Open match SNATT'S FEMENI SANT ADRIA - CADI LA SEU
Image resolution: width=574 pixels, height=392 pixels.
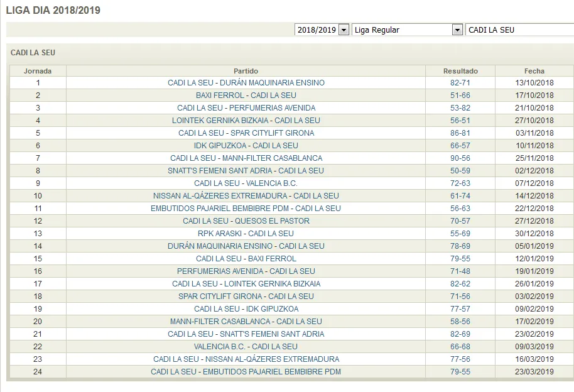point(246,171)
